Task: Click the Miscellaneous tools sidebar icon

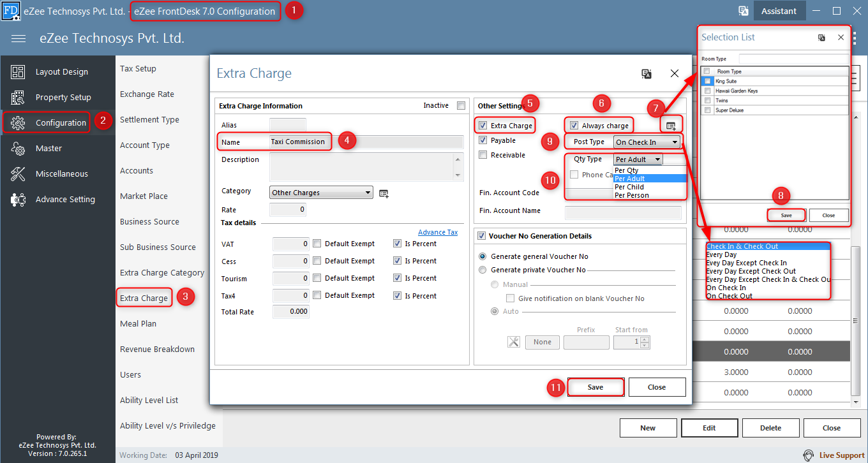Action: [18, 174]
